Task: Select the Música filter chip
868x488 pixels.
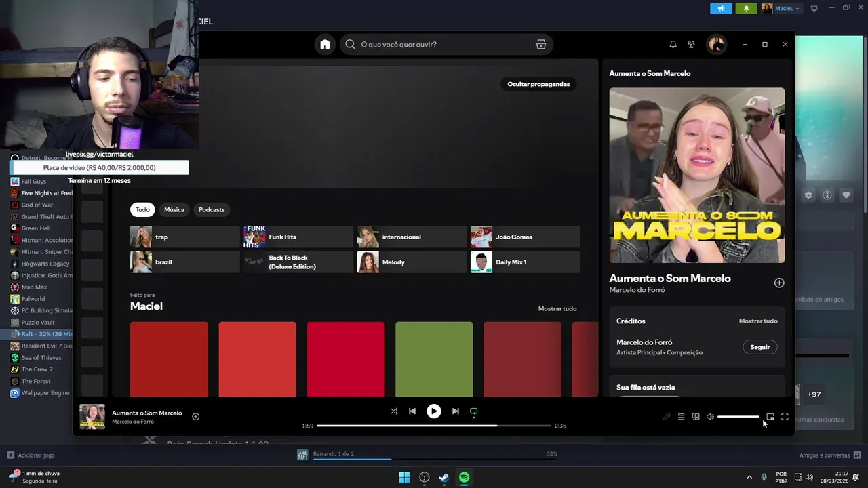Action: click(174, 209)
